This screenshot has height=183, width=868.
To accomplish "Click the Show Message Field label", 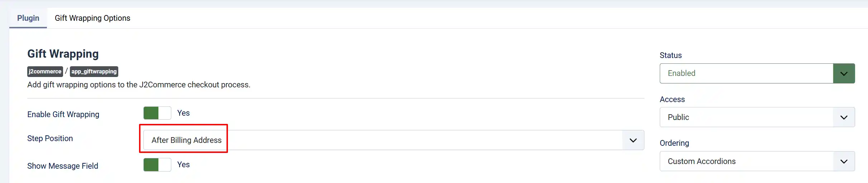I will [62, 166].
